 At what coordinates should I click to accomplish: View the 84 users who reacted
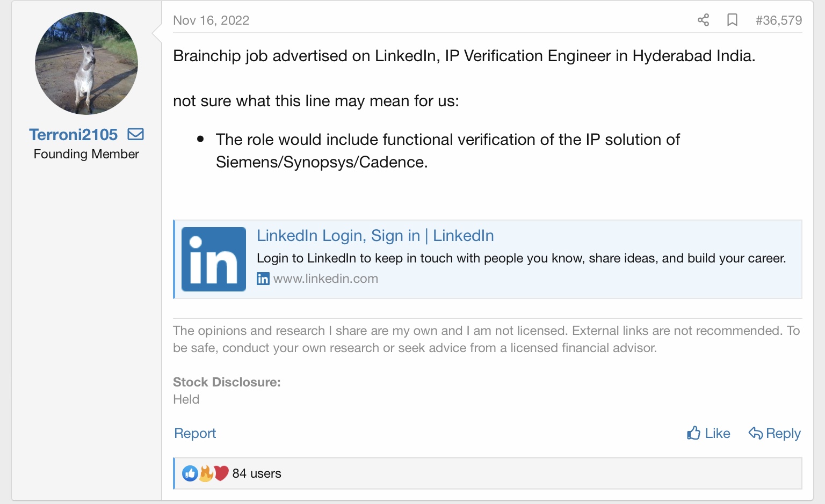257,473
